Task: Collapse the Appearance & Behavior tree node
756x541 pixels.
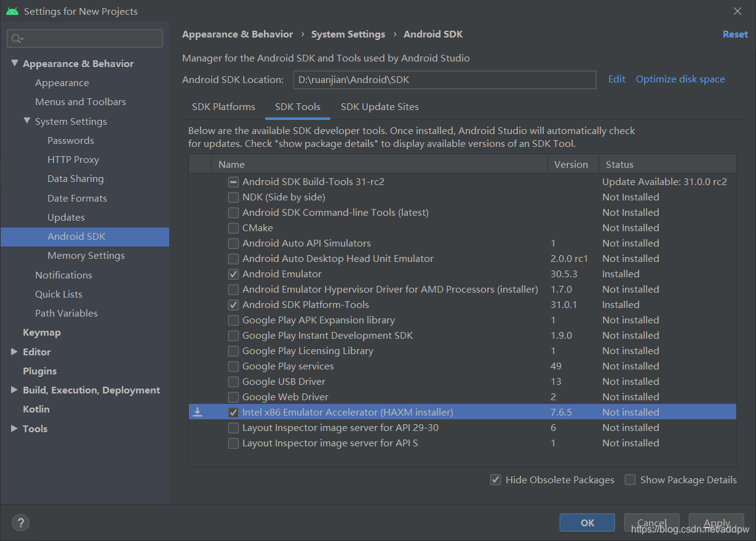Action: 14,63
